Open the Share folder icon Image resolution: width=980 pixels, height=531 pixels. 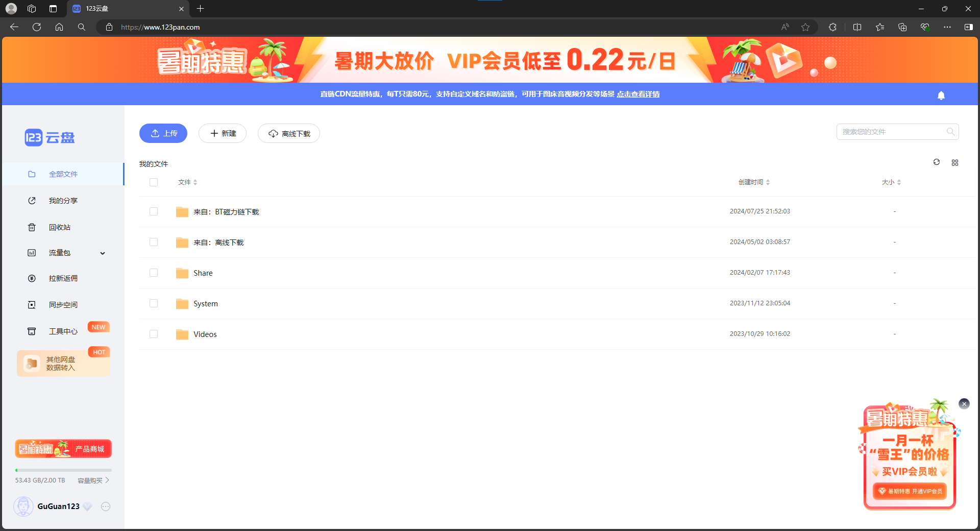[x=182, y=273]
